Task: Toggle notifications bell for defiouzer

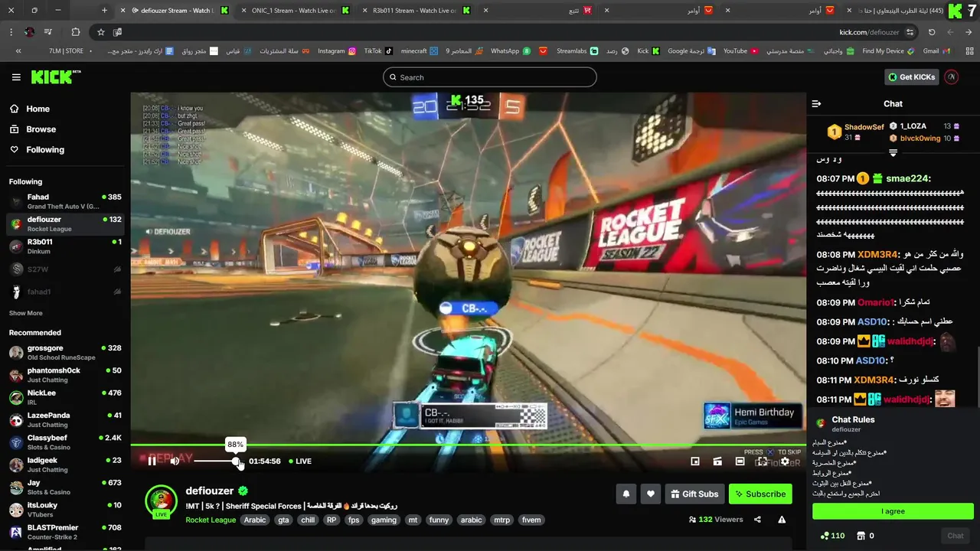Action: [x=626, y=494]
